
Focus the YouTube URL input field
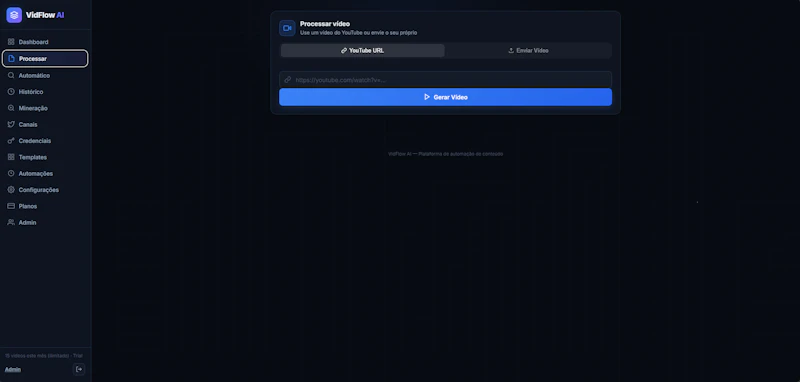(x=445, y=80)
